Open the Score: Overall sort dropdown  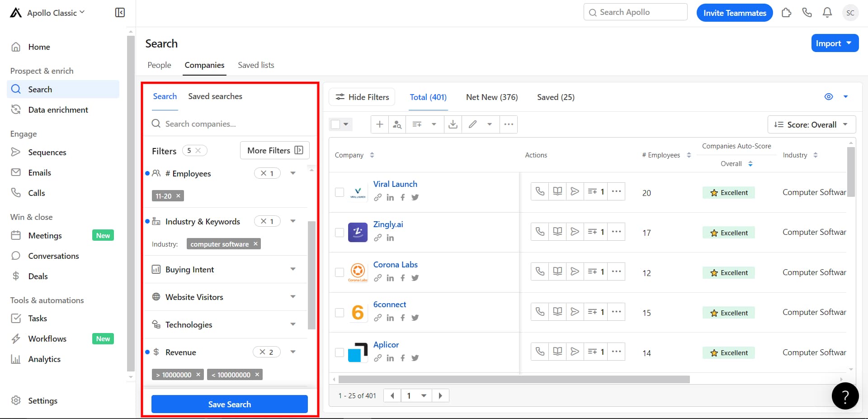click(x=811, y=124)
